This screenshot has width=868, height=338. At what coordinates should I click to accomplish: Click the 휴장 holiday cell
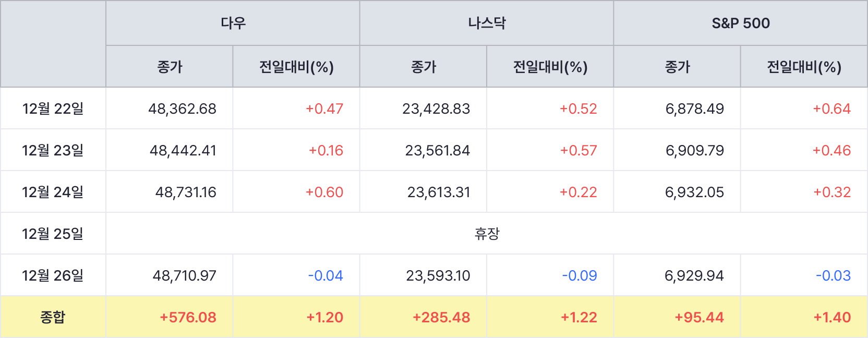[x=487, y=234]
